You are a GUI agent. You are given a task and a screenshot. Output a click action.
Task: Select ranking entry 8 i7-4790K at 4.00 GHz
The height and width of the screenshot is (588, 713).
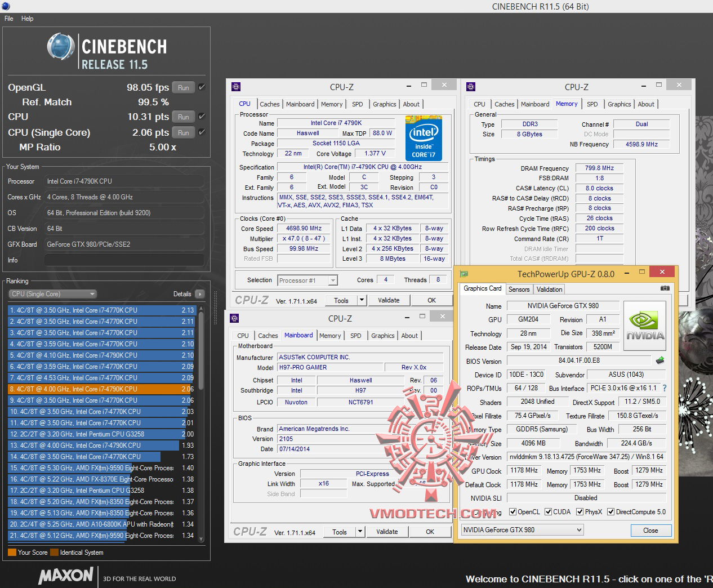[x=101, y=389]
